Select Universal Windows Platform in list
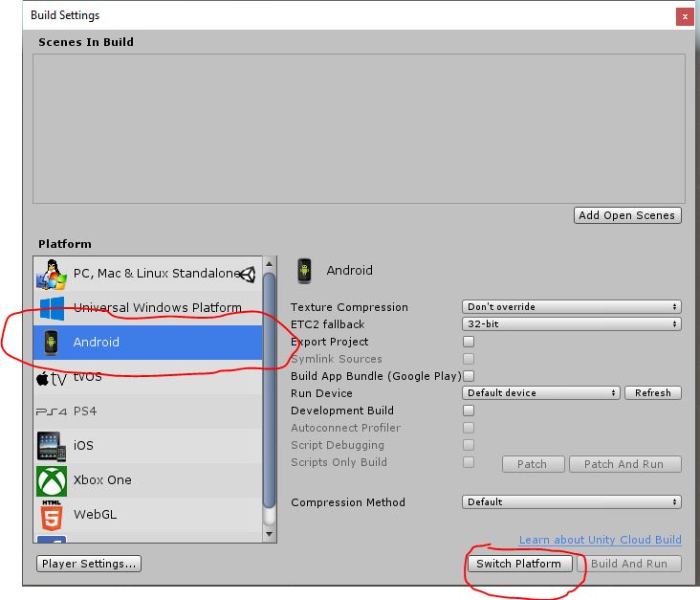 148,308
